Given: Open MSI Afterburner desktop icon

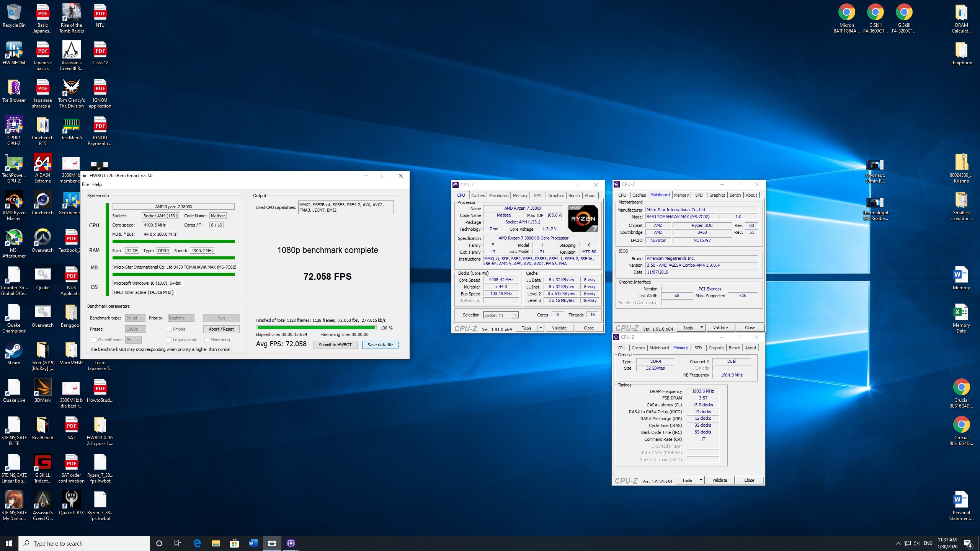Looking at the screenshot, I should 14,243.
